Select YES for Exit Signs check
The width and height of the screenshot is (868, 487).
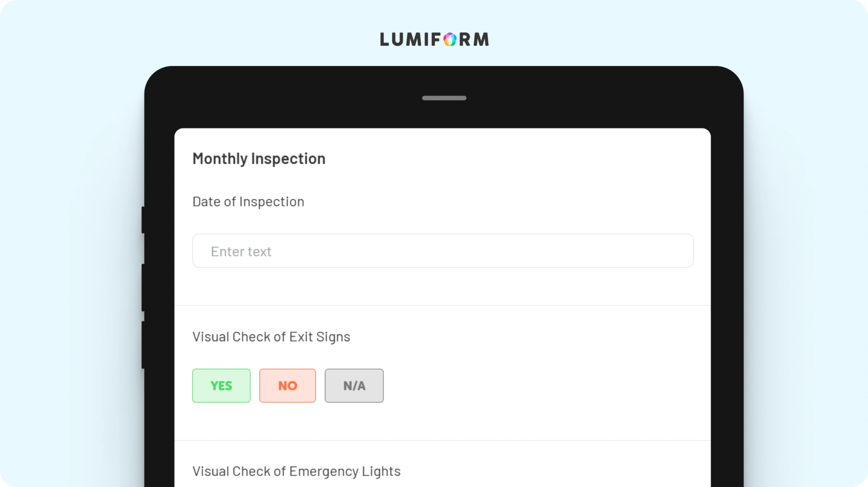[x=221, y=386]
